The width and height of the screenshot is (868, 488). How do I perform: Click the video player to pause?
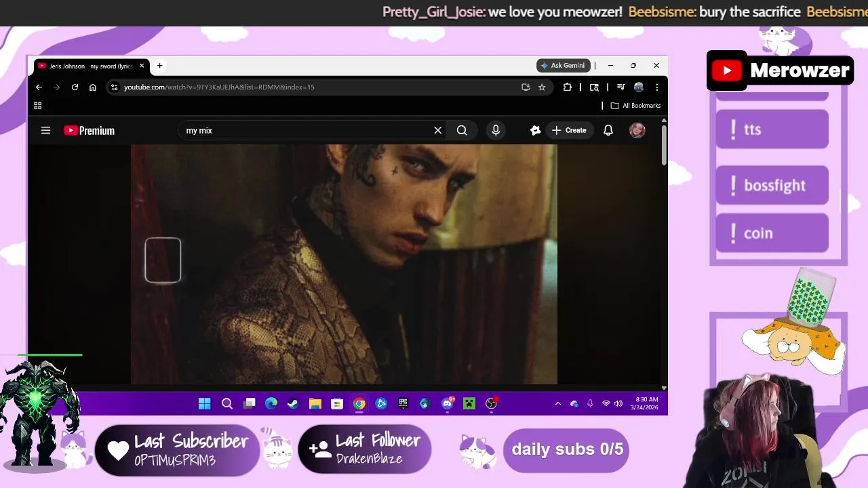click(x=344, y=264)
